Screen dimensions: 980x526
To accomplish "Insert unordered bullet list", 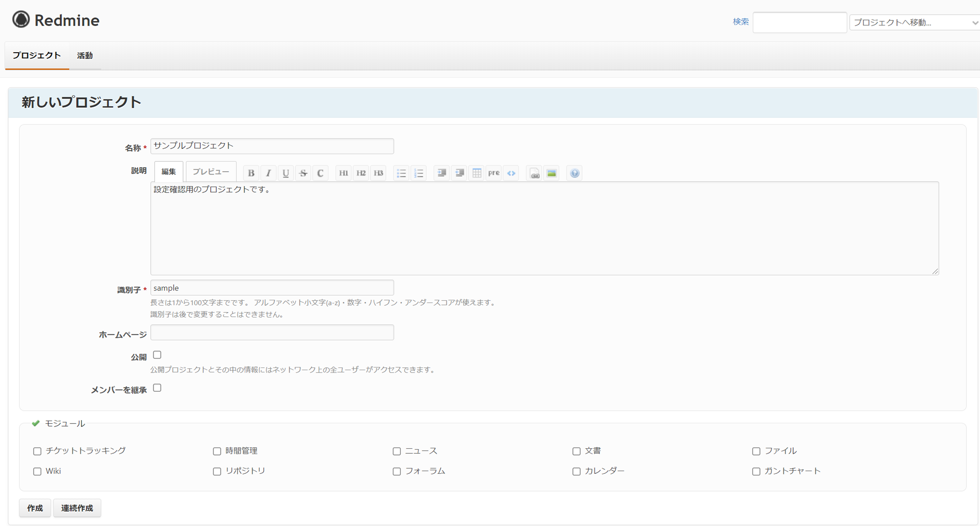I will 401,173.
